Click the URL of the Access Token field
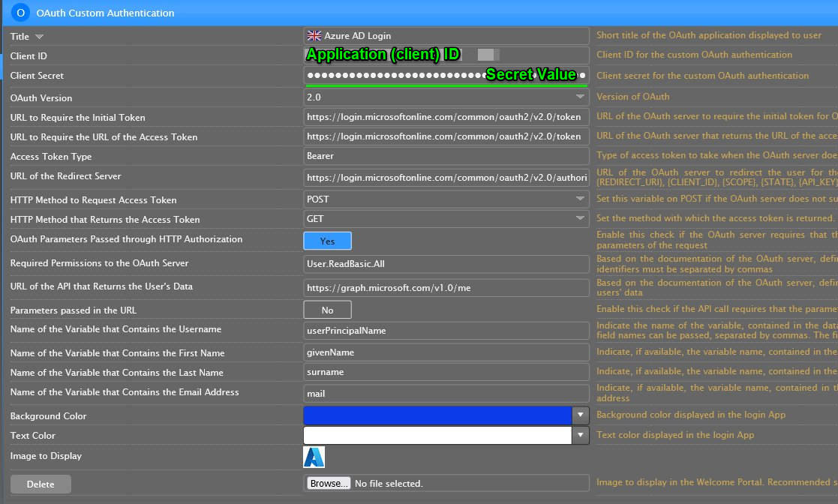This screenshot has width=838, height=504. (446, 136)
